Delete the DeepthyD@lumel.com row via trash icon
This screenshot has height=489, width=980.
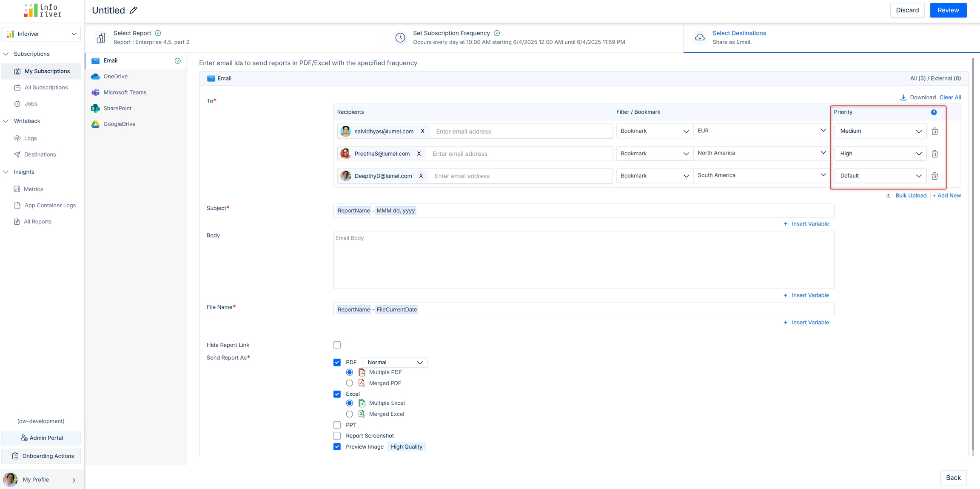(x=934, y=176)
